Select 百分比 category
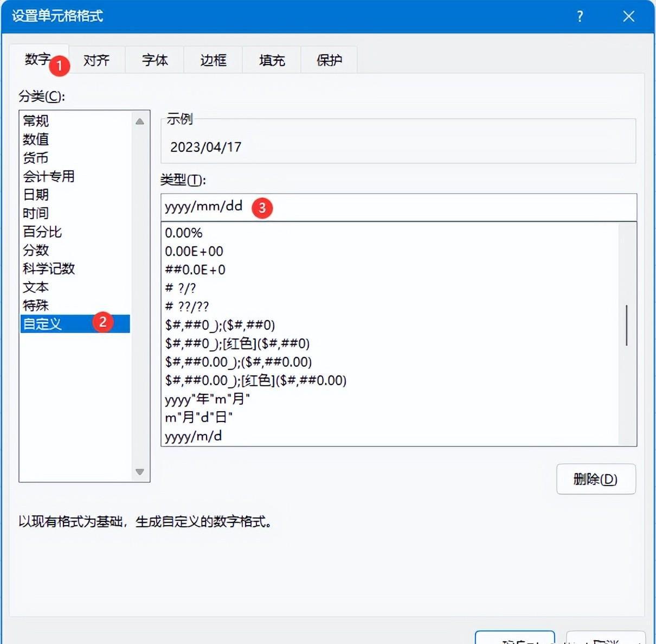 pos(75,231)
